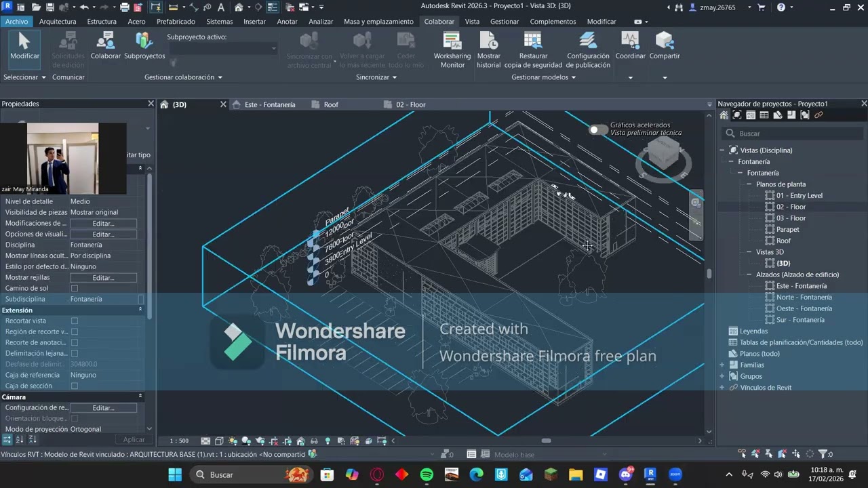
Task: Open the Subproyecto activo combo box
Action: pyautogui.click(x=222, y=48)
